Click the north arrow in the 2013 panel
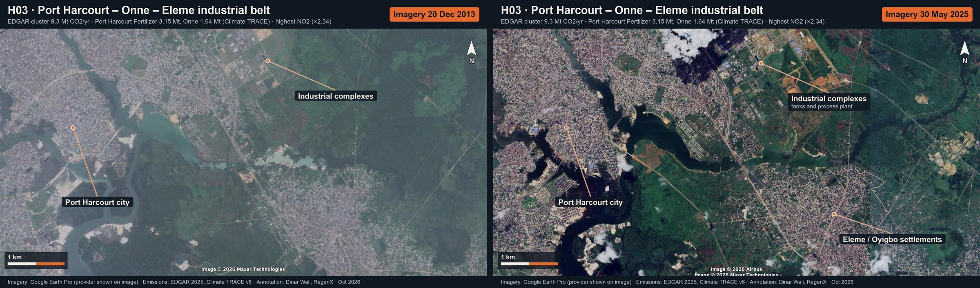 point(471,52)
